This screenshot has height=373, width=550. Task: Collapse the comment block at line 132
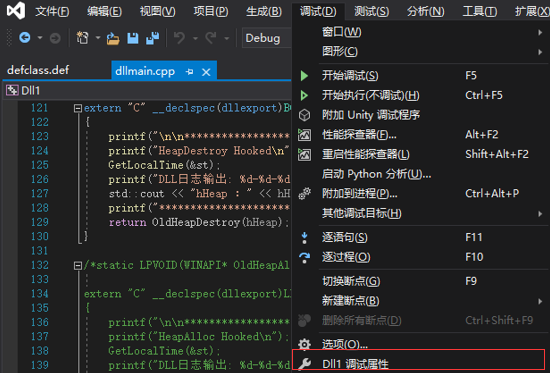tap(78, 266)
